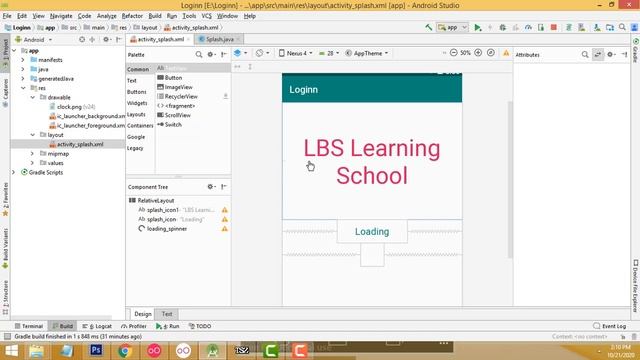This screenshot has width=640, height=360.
Task: Open the API 28 version dropdown
Action: coord(329,53)
